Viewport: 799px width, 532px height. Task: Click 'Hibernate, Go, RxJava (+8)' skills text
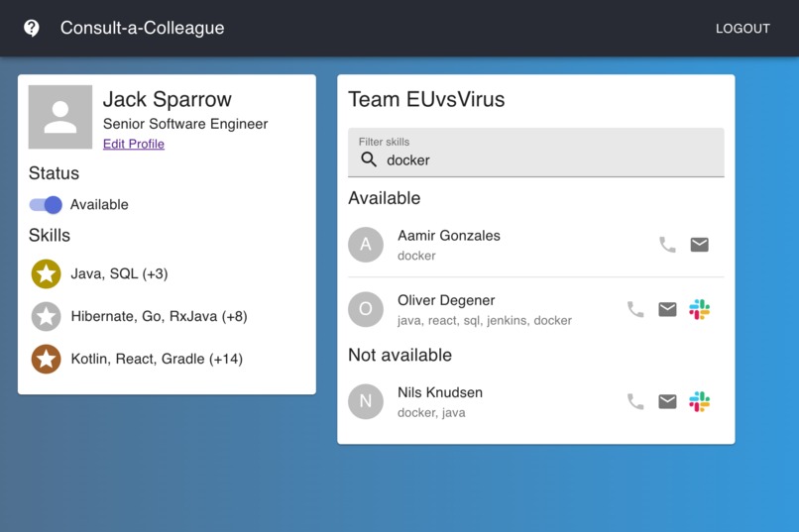tap(159, 316)
